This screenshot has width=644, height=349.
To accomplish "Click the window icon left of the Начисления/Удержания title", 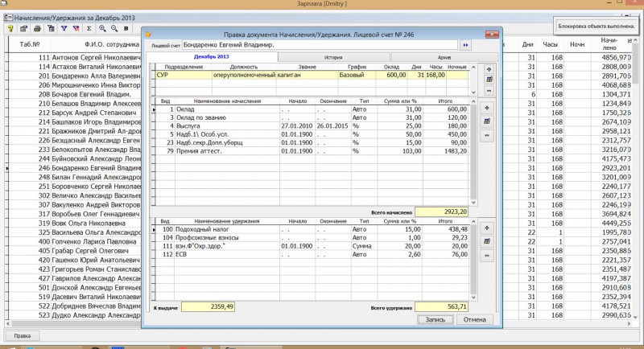I will 8,18.
